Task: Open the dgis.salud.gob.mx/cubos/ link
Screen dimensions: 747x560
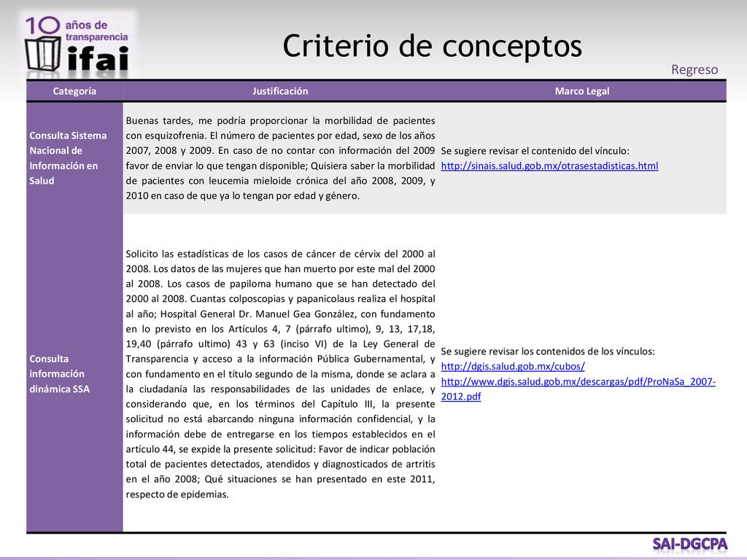Action: click(x=513, y=366)
